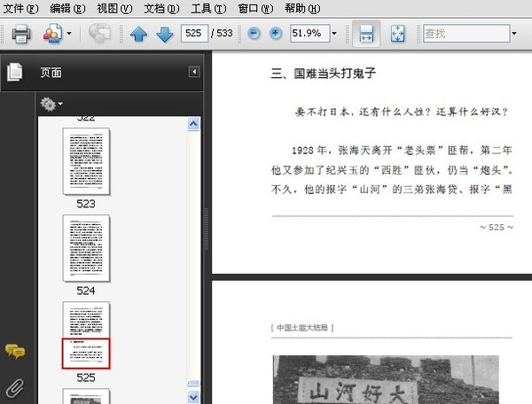
Task: Open the 帮助(H) menu
Action: coord(300,8)
